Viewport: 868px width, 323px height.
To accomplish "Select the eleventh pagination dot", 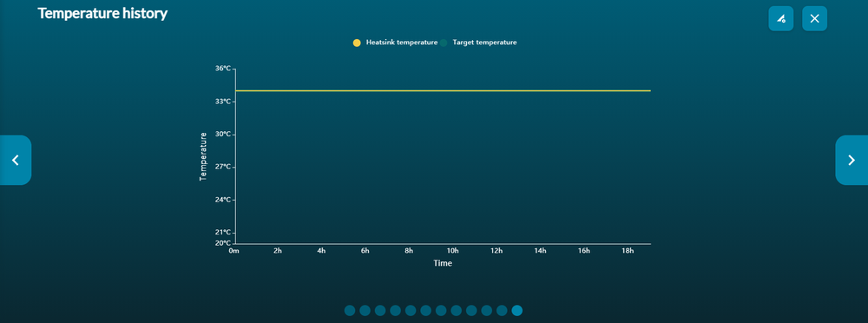I will click(x=502, y=310).
